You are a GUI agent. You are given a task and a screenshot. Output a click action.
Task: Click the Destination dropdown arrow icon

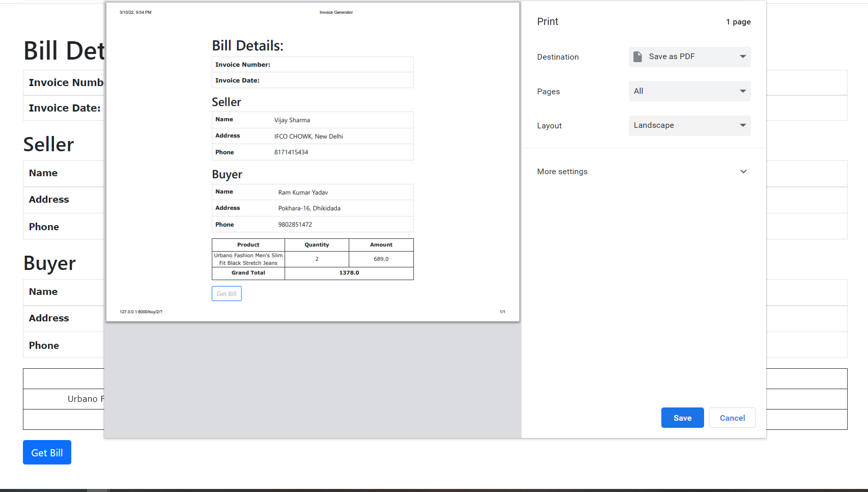[743, 57]
